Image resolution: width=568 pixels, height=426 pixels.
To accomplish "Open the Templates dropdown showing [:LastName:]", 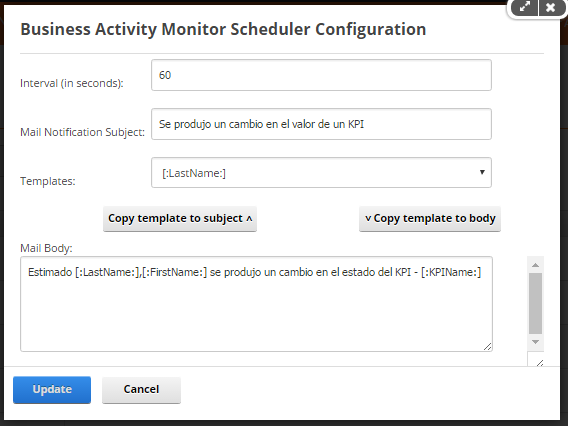I will (x=321, y=172).
